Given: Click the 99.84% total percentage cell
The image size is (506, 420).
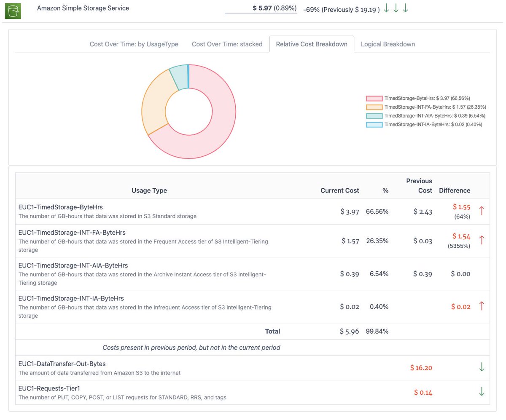Looking at the screenshot, I should pyautogui.click(x=377, y=331).
